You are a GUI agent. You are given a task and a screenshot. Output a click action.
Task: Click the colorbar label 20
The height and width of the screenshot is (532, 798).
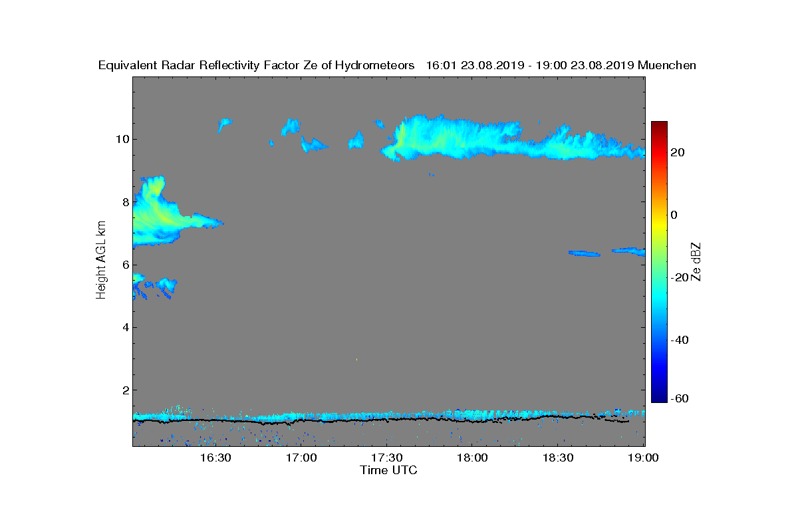(x=678, y=152)
